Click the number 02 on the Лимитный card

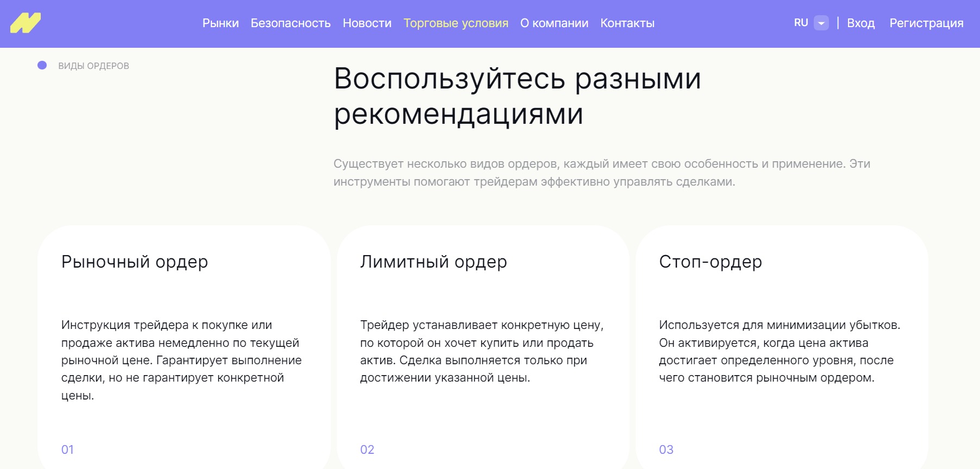[x=367, y=449]
